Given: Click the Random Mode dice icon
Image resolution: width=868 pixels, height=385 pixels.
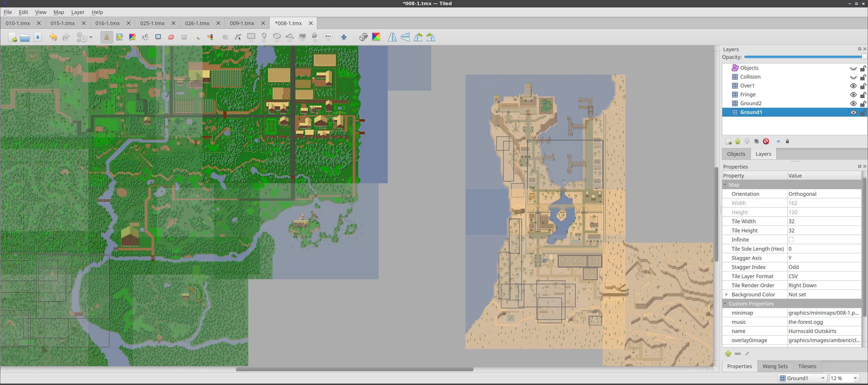Looking at the screenshot, I should (363, 37).
